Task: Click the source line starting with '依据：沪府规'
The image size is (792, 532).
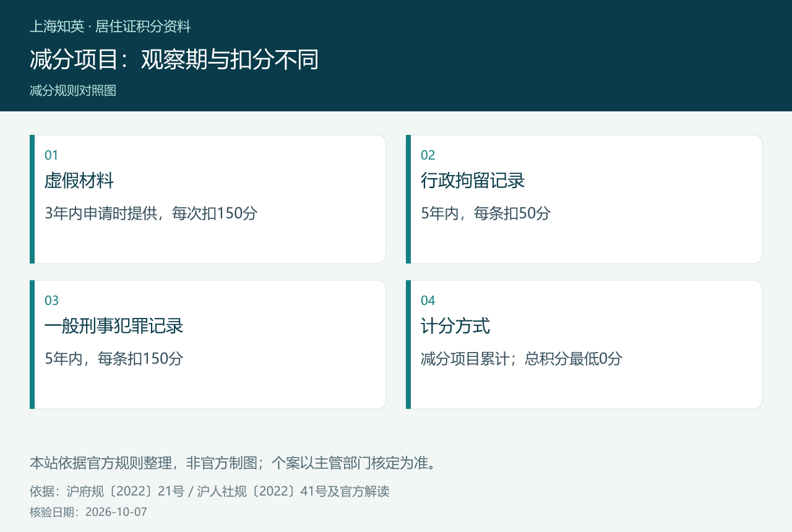Action: pyautogui.click(x=210, y=492)
